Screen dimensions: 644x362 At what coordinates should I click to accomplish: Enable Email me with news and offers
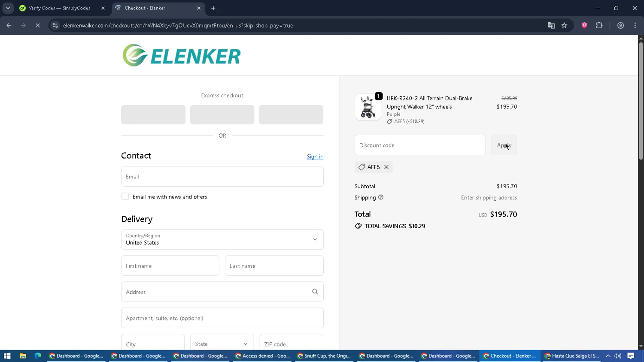tap(125, 196)
